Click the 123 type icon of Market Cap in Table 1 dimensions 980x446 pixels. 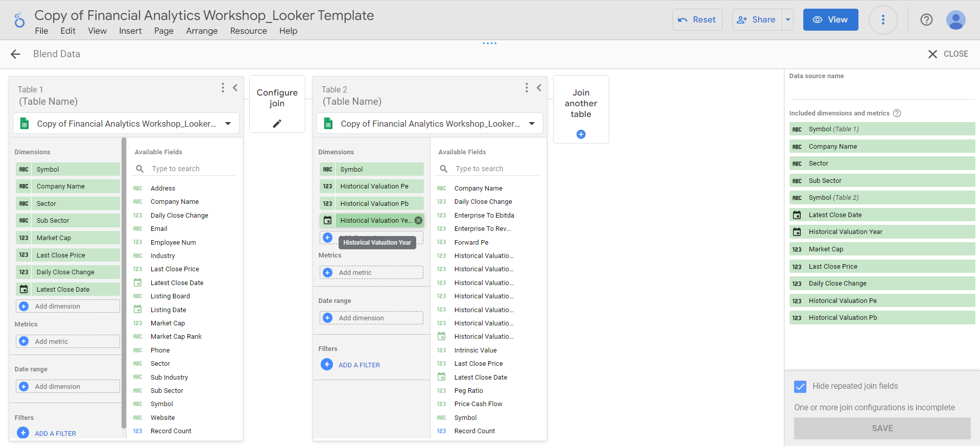tap(23, 238)
